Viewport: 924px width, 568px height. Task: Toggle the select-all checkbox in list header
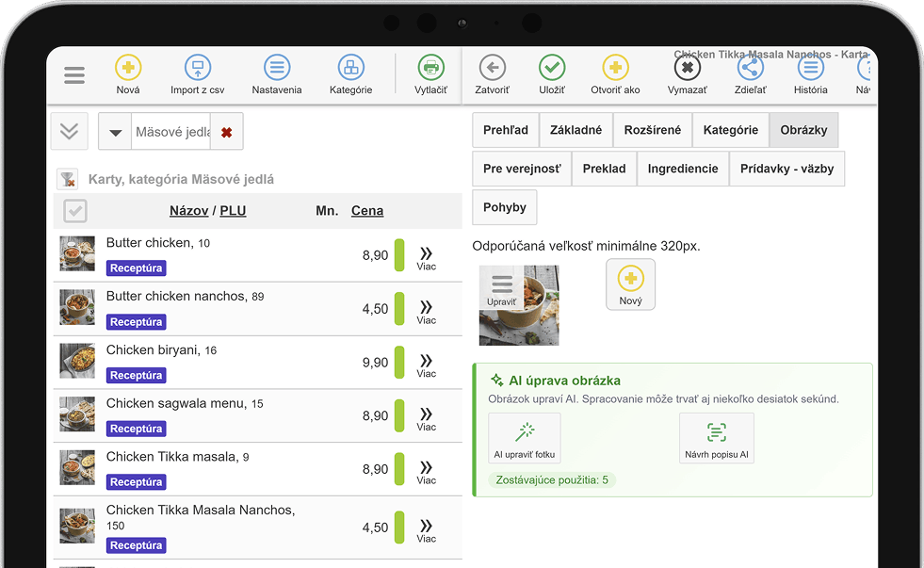click(75, 211)
